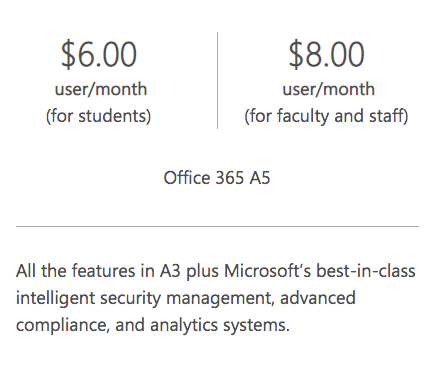Viewport: 440px width, 370px height.
Task: Click the word "compliance" in the description
Action: point(63,325)
